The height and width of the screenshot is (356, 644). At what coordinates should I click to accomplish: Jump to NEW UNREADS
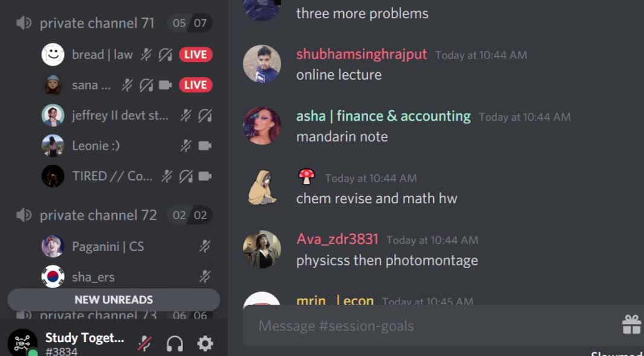click(114, 300)
